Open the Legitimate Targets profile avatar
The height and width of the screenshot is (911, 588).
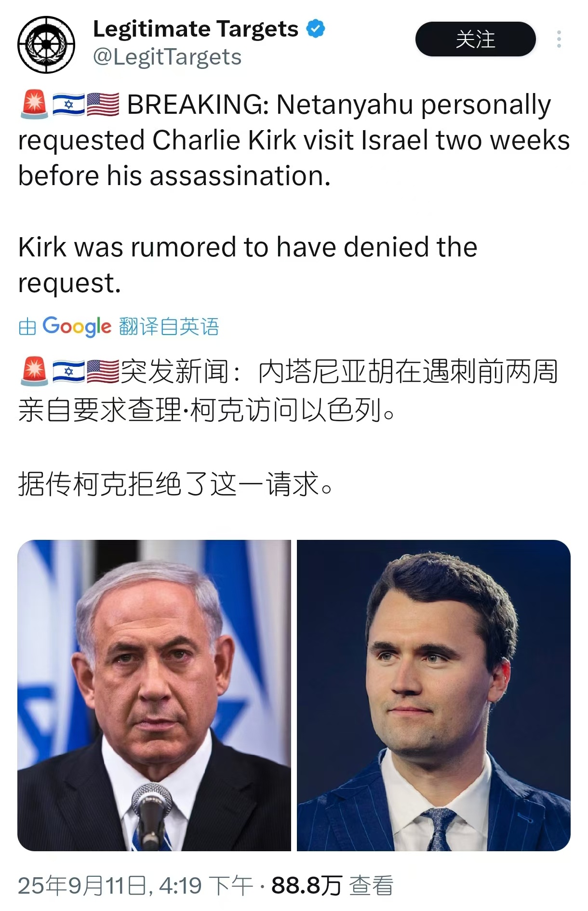(46, 44)
